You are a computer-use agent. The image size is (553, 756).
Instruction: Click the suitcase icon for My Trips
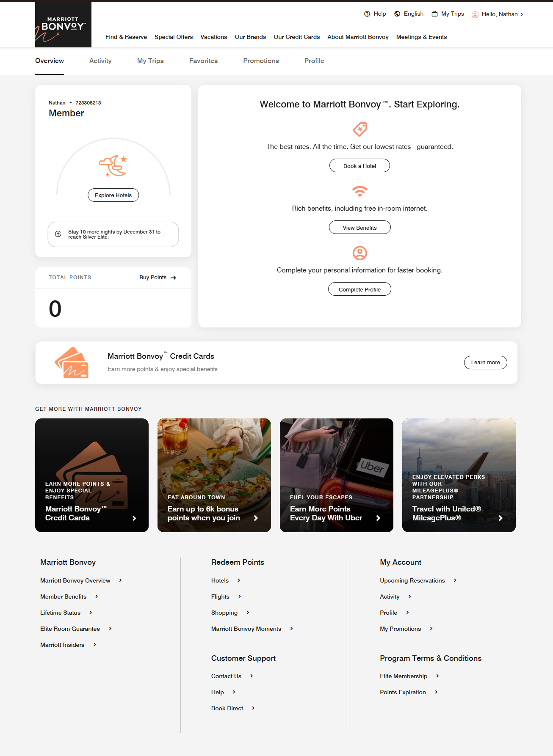pos(434,14)
